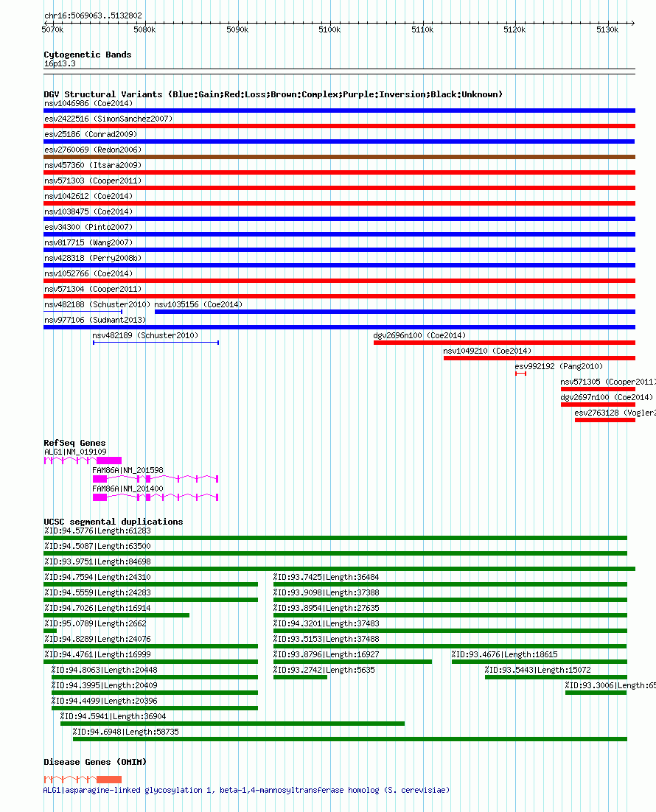Select %ID:94.8063|Length:20448 duplication label
The width and height of the screenshot is (656, 812).
coord(104,671)
